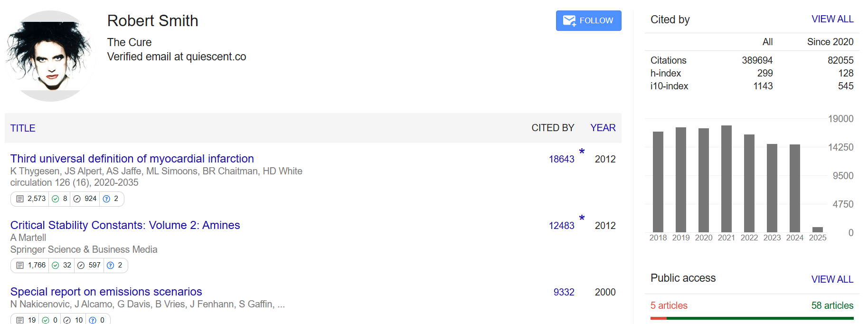Click the 2021 bar in citations chart
This screenshot has height=324, width=868.
pyautogui.click(x=726, y=179)
